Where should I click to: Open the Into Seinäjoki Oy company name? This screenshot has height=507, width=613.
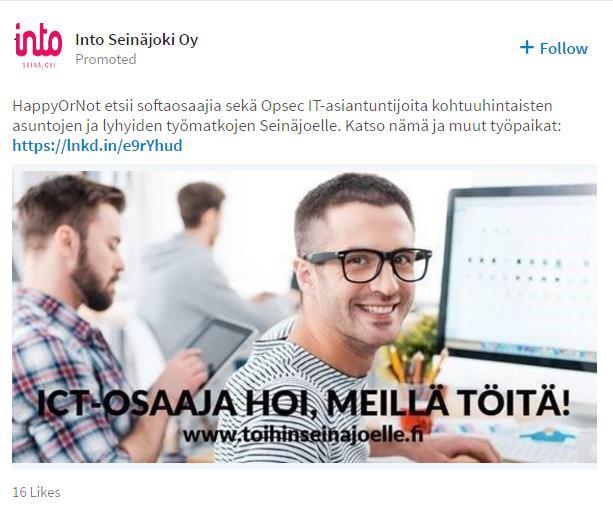coord(137,39)
